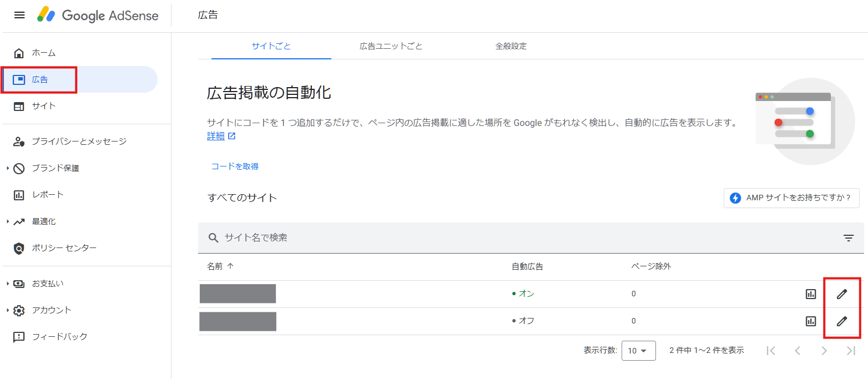This screenshot has height=379, width=868.
Task: Click the edit pencil for first site
Action: tap(842, 294)
